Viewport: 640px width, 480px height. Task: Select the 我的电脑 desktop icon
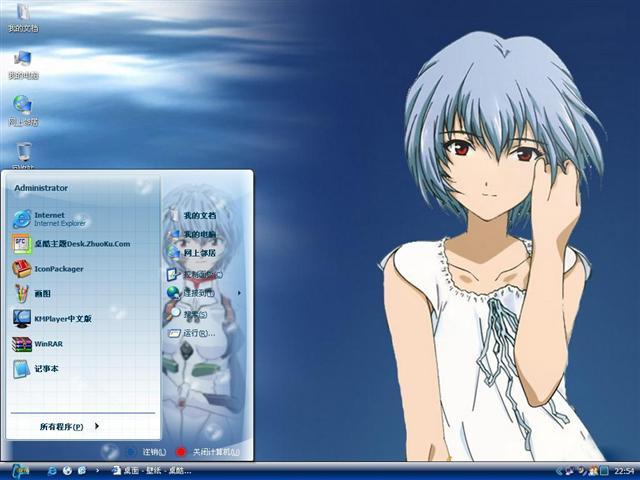coord(23,64)
